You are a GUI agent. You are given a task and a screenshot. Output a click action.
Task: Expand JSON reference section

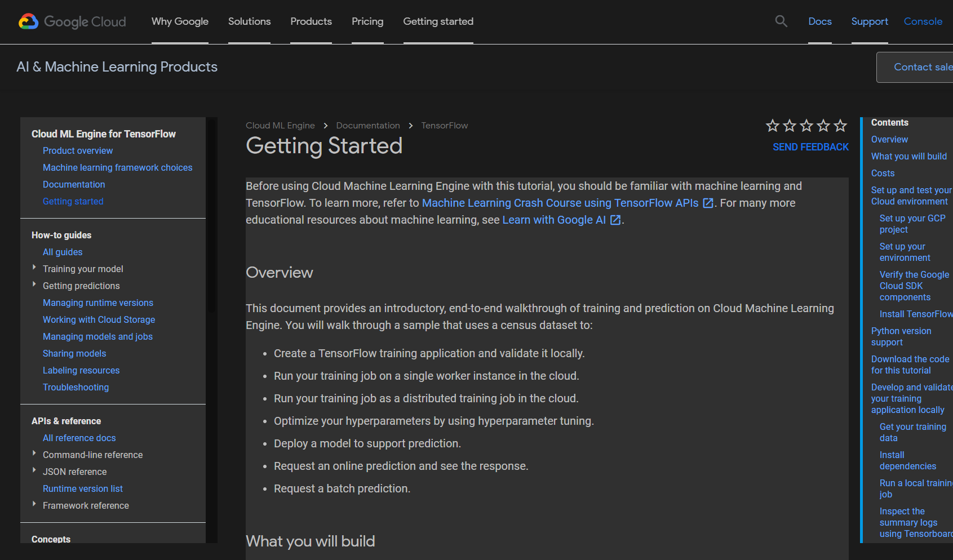[x=34, y=470]
